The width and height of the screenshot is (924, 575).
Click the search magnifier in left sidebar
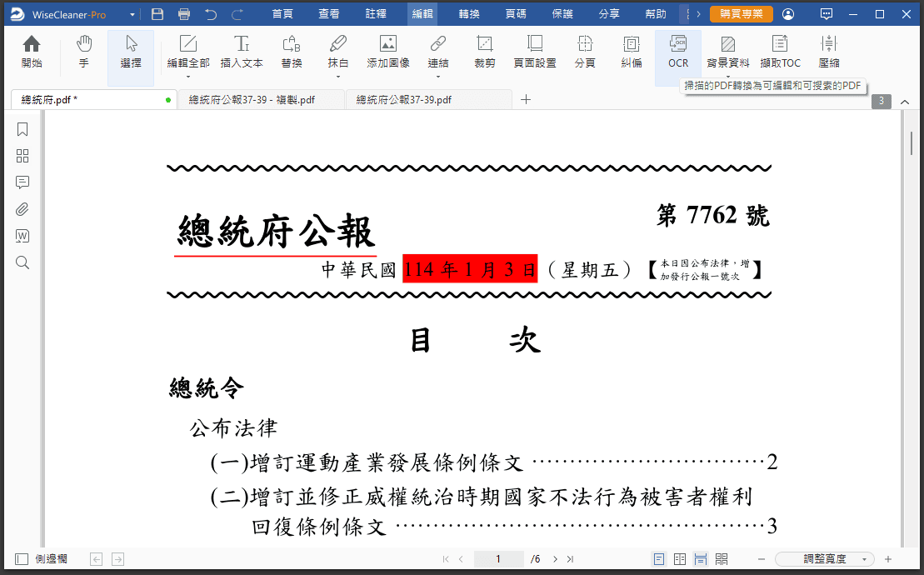(22, 262)
